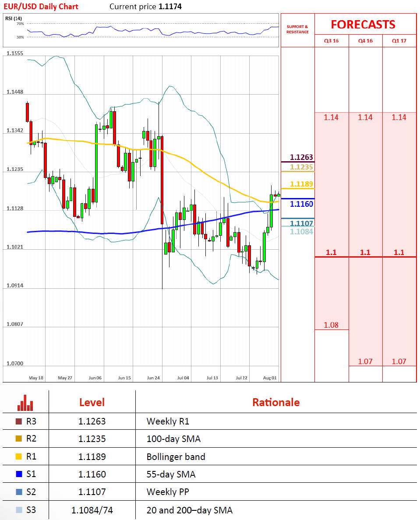Viewport: 420px width, 520px height.
Task: Click the 1.1084/74 level cell
Action: click(92, 510)
